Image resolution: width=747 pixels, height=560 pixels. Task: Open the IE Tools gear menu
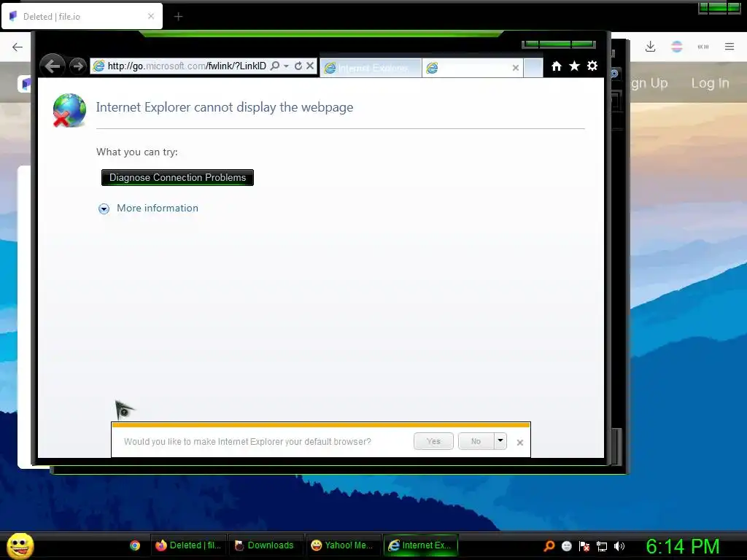592,66
